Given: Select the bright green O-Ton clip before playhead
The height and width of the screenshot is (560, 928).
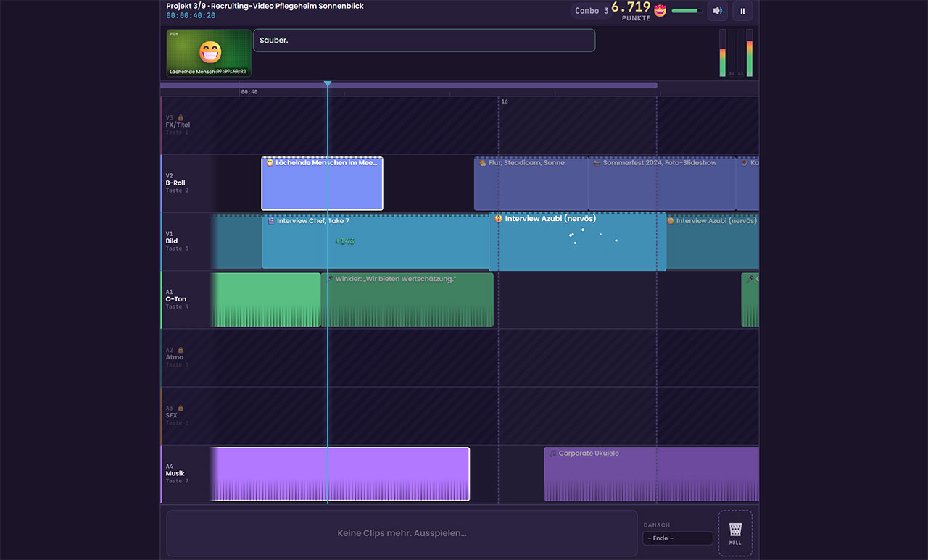Looking at the screenshot, I should [x=265, y=300].
